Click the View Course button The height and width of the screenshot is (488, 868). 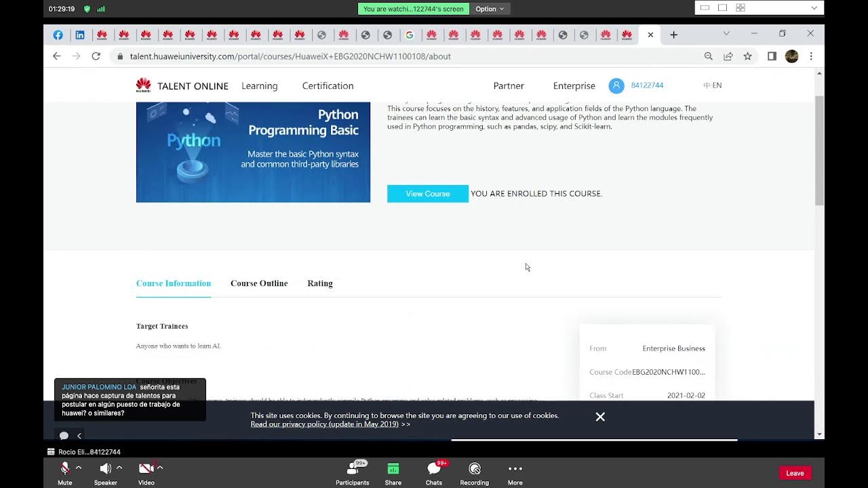point(428,194)
